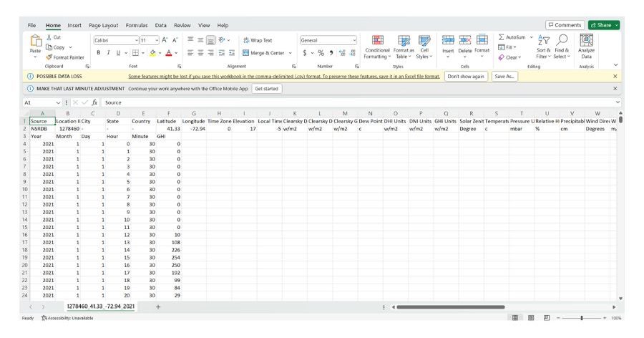The width and height of the screenshot is (644, 338).
Task: Open the Calibri font name dropdown
Action: tap(136, 40)
